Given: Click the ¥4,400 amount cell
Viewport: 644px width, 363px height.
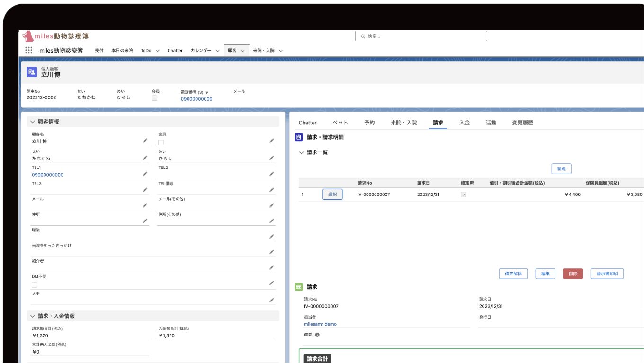Looking at the screenshot, I should [572, 195].
